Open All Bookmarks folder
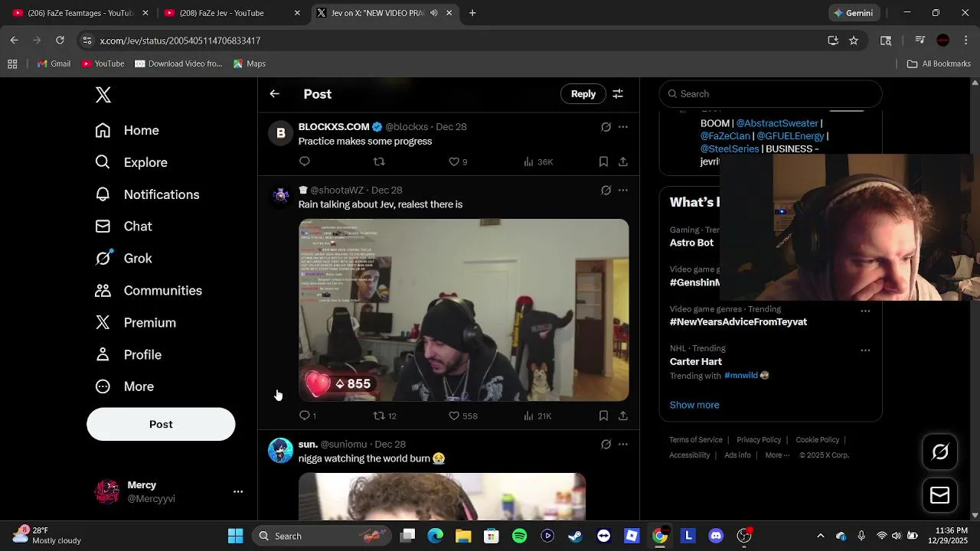This screenshot has width=980, height=551. 939,64
